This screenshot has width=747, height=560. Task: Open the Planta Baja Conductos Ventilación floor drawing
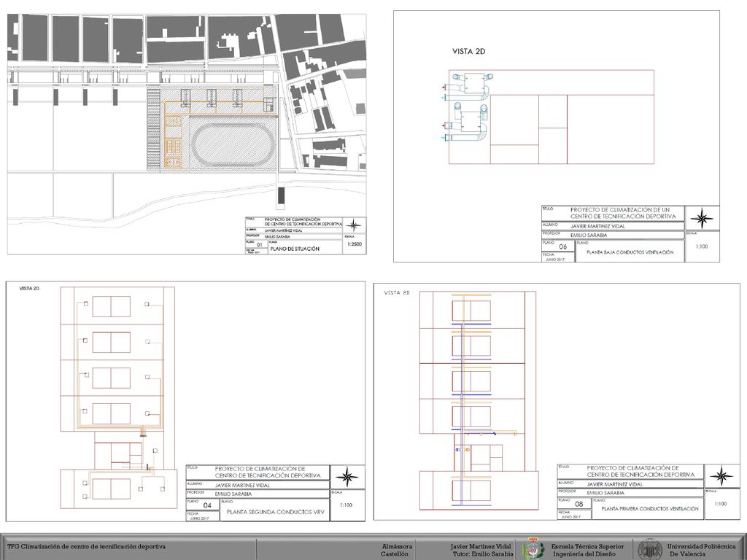(557, 136)
